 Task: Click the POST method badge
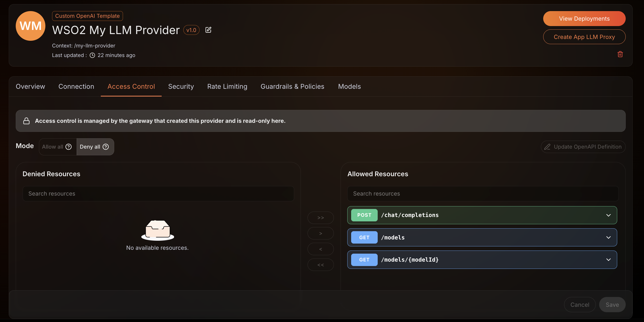[x=364, y=215]
